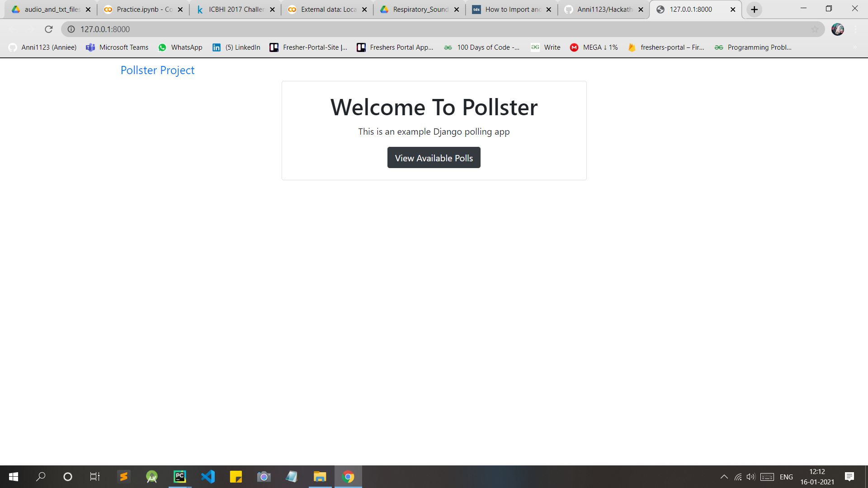
Task: Open Sticky Notes from the taskbar
Action: (236, 477)
